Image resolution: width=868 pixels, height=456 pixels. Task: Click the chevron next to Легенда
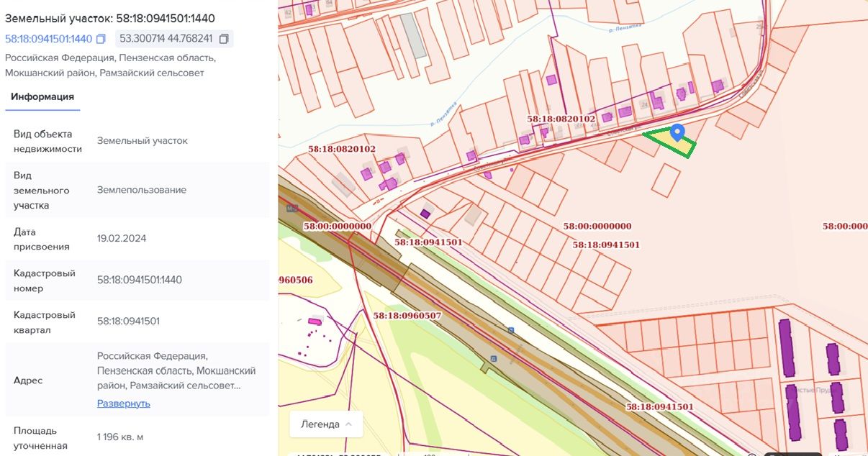pyautogui.click(x=349, y=424)
